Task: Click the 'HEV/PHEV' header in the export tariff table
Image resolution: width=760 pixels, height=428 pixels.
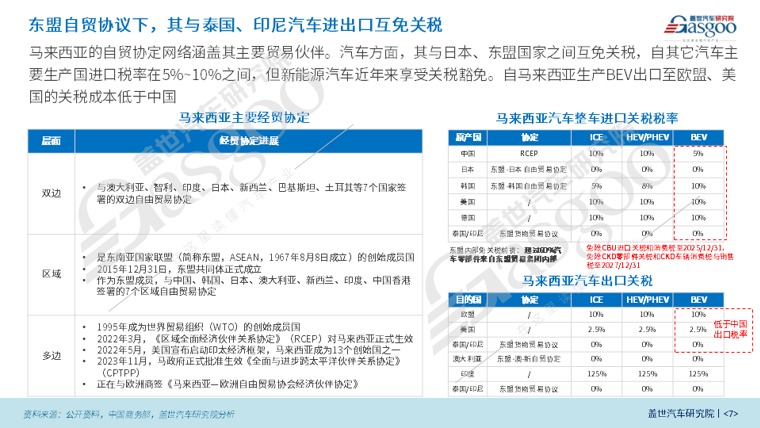Action: tap(648, 300)
